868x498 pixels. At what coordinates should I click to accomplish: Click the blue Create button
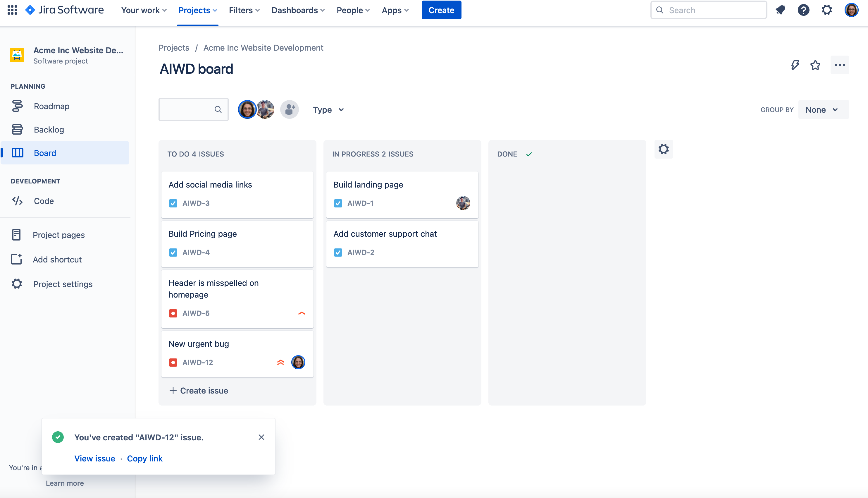pos(441,10)
